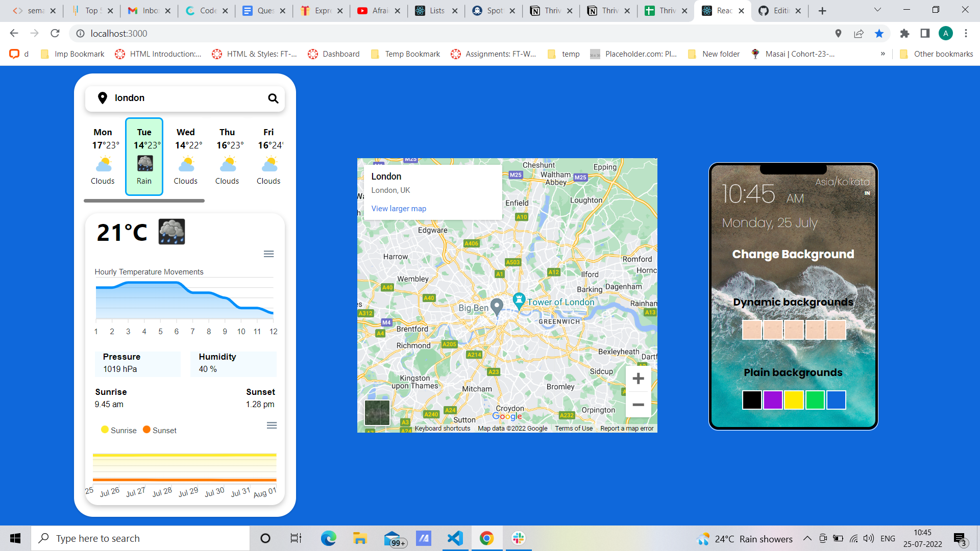Screen dimensions: 980x551
Task: Zoom in on the London map
Action: pyautogui.click(x=638, y=379)
